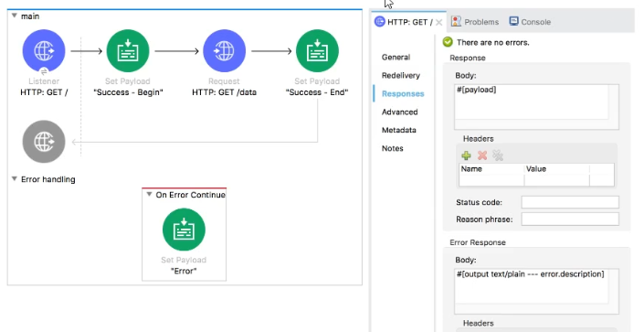This screenshot has width=644, height=332.
Task: Click the "HTTP: GET /data" Request label
Action: (224, 92)
